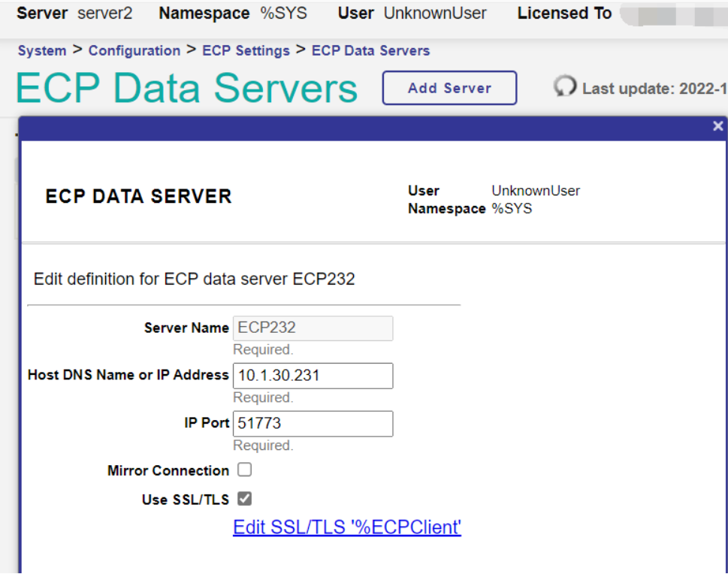Navigate to Configuration breadcrumb link
728x574 pixels.
(134, 51)
